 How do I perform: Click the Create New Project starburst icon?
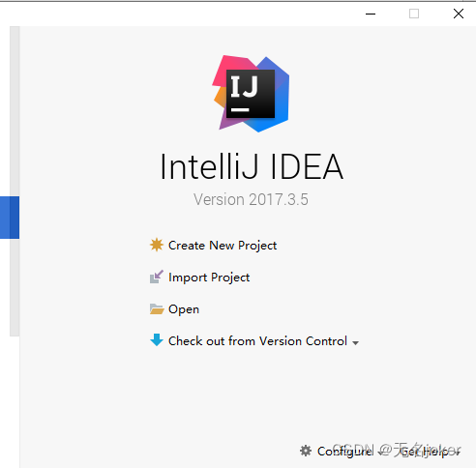pyautogui.click(x=157, y=245)
